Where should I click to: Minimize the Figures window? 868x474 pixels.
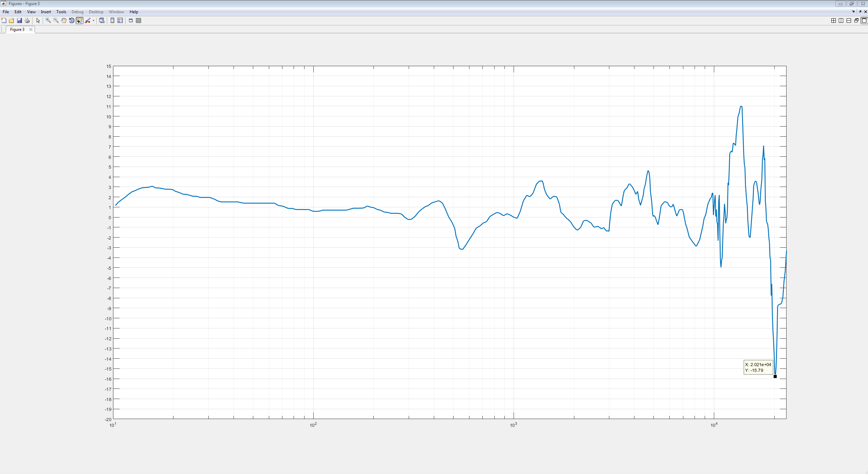tap(841, 4)
